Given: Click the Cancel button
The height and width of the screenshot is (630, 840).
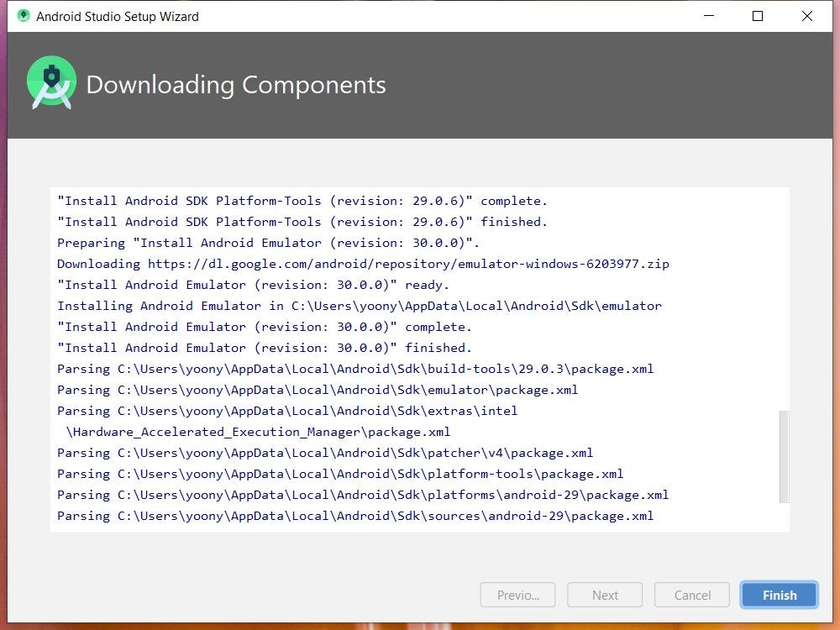Looking at the screenshot, I should pyautogui.click(x=692, y=596).
